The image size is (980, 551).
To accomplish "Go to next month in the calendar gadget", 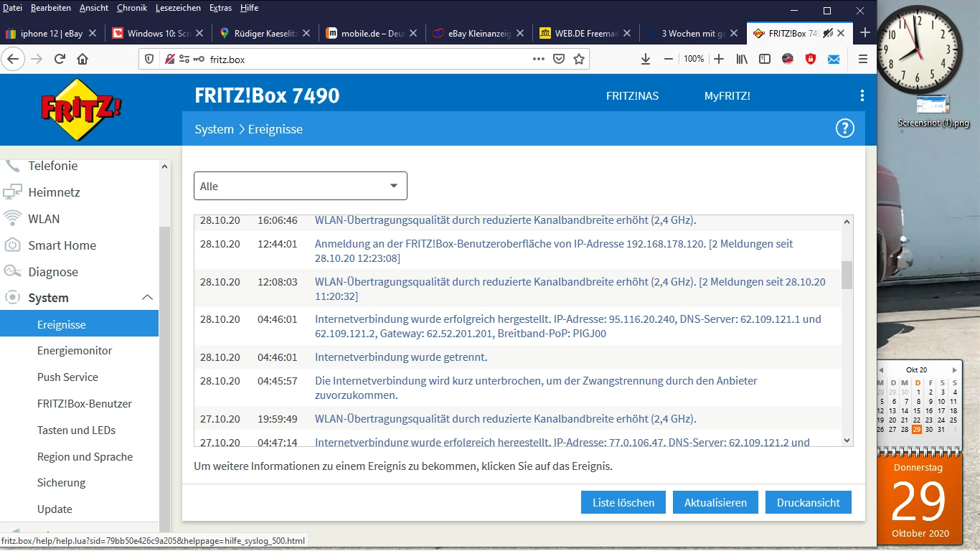I will pyautogui.click(x=954, y=370).
